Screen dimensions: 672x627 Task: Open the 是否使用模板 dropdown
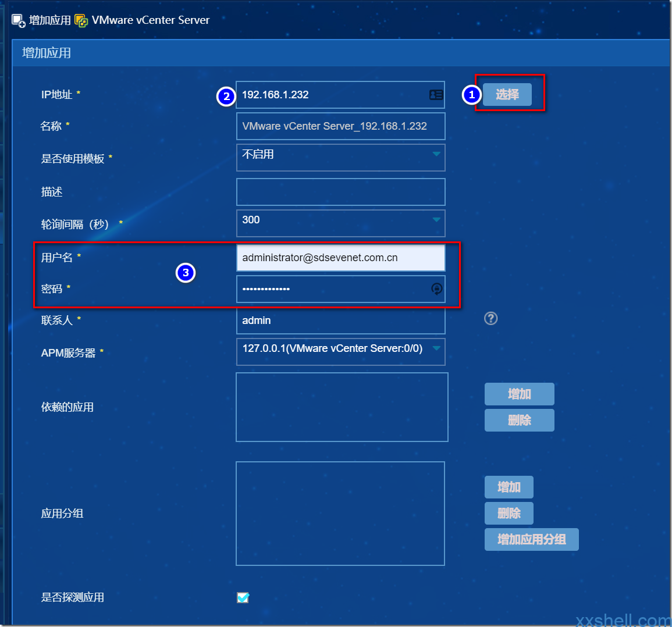click(341, 157)
